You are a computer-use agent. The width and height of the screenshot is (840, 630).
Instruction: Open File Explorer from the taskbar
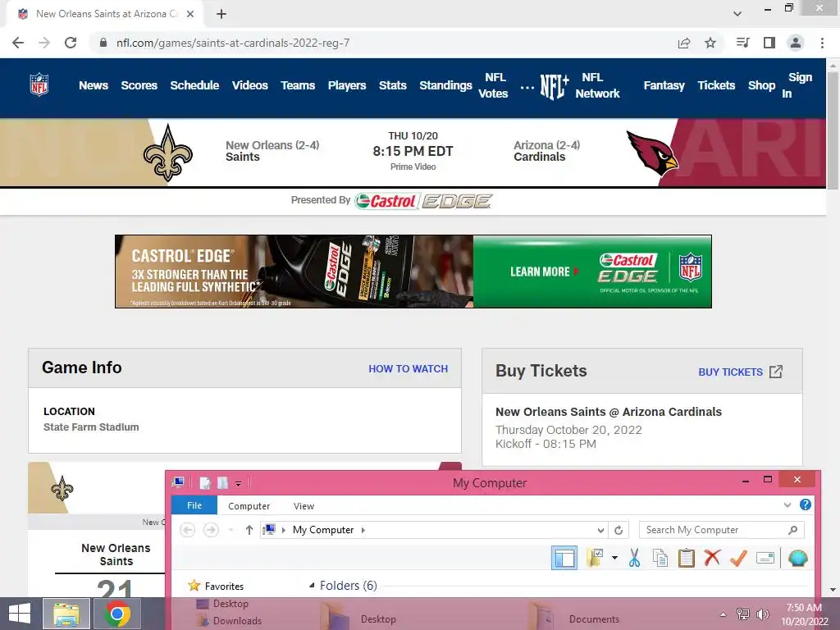click(66, 614)
